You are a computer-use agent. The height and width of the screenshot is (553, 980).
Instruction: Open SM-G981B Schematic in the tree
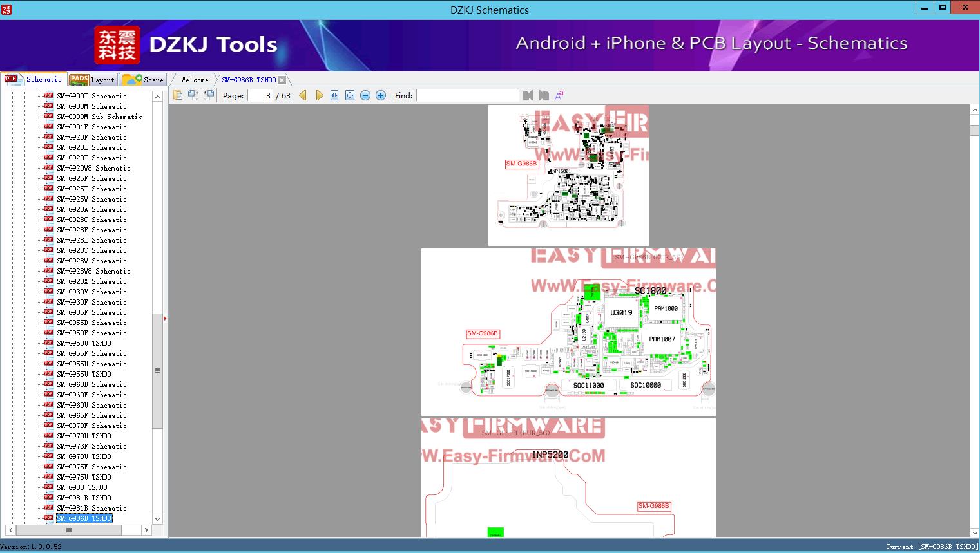pyautogui.click(x=91, y=508)
